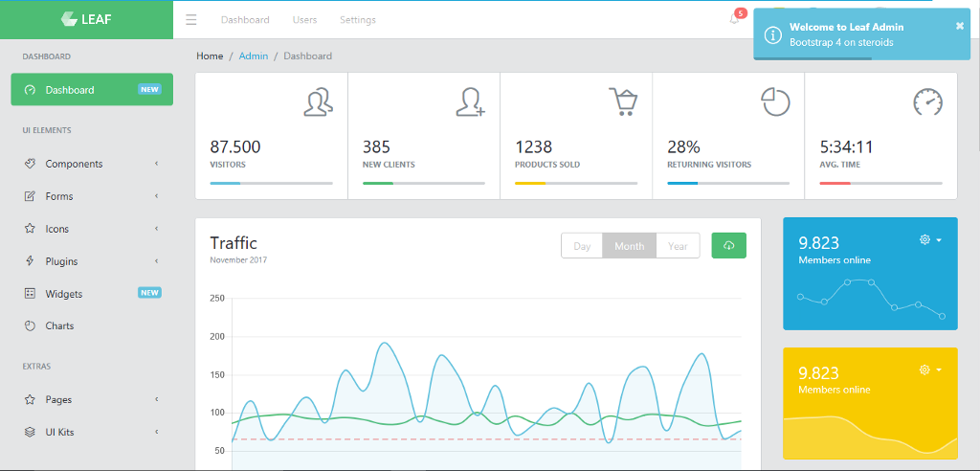Select Day traffic range option
The image size is (980, 471).
582,246
